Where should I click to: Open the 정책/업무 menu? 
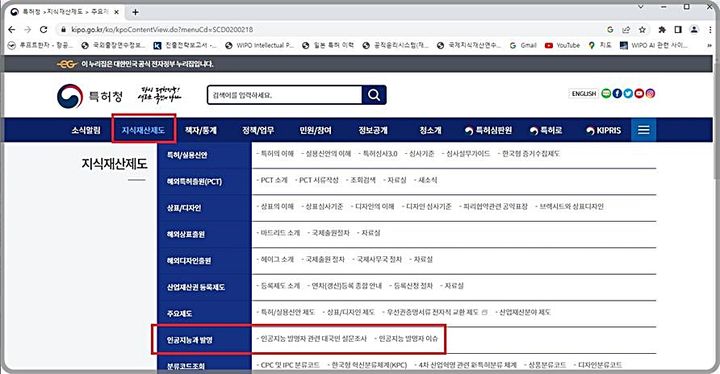pos(258,130)
